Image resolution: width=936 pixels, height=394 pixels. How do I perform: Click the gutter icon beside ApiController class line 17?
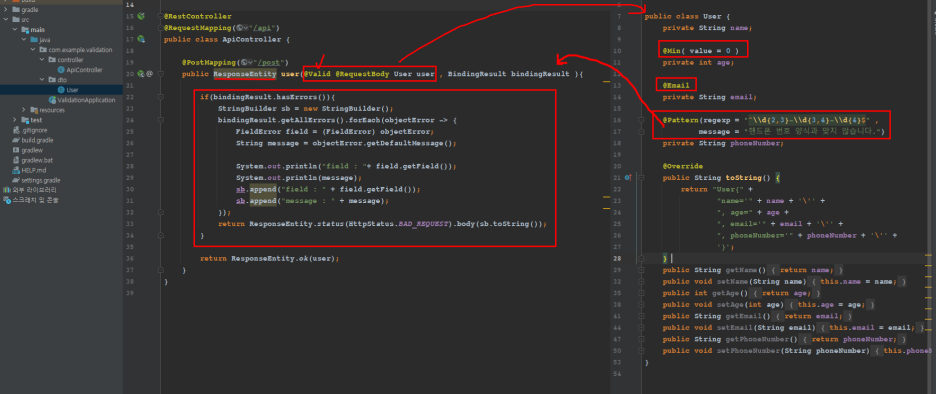click(141, 39)
